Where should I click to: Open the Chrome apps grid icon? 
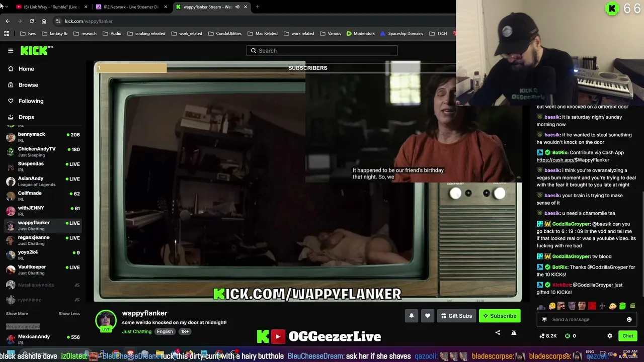click(x=7, y=34)
